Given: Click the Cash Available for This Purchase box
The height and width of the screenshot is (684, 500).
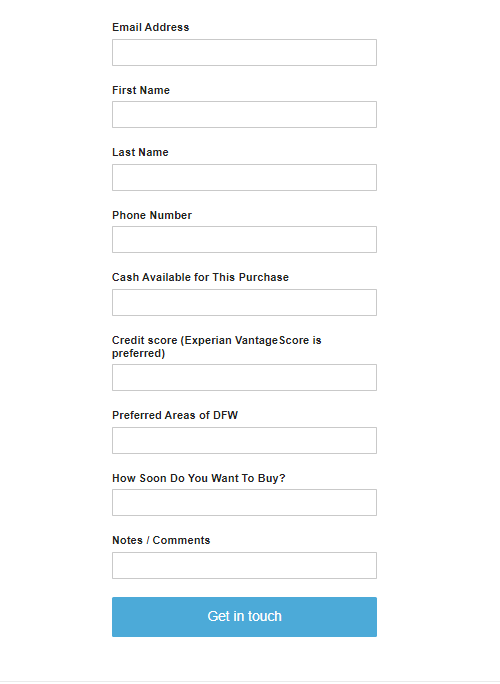Looking at the screenshot, I should (x=244, y=302).
